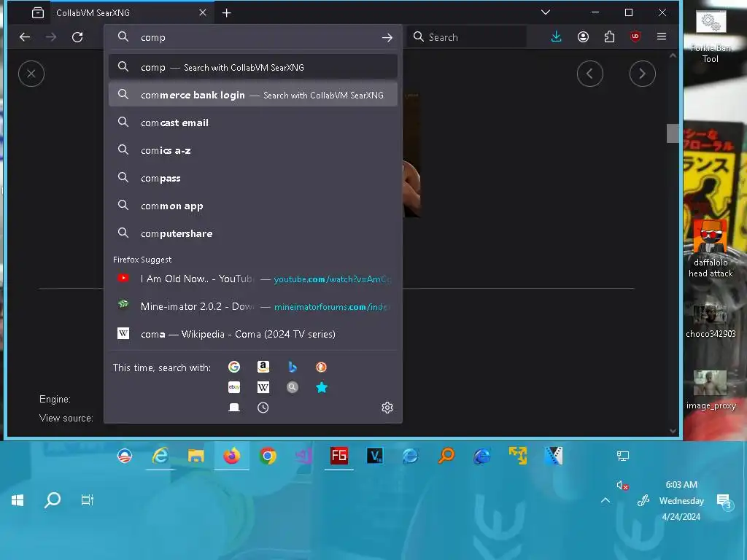Open the notifications action center
The height and width of the screenshot is (560, 747).
[x=724, y=501]
